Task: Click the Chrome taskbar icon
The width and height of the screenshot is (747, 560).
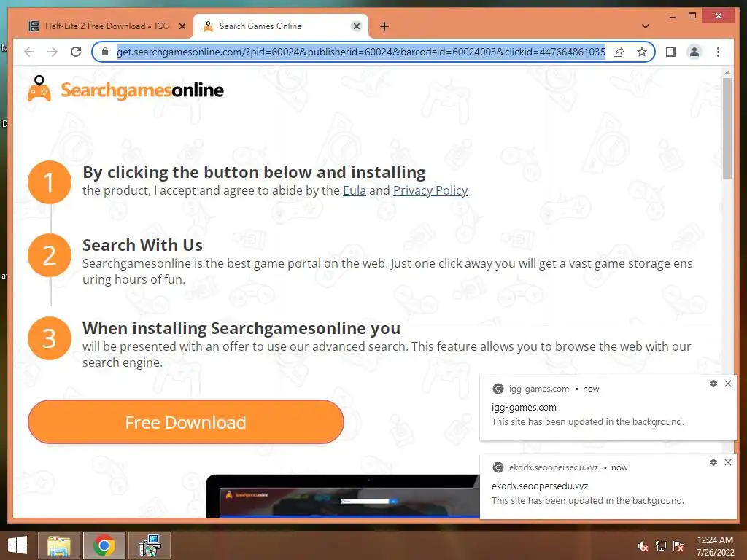Action: (x=104, y=545)
